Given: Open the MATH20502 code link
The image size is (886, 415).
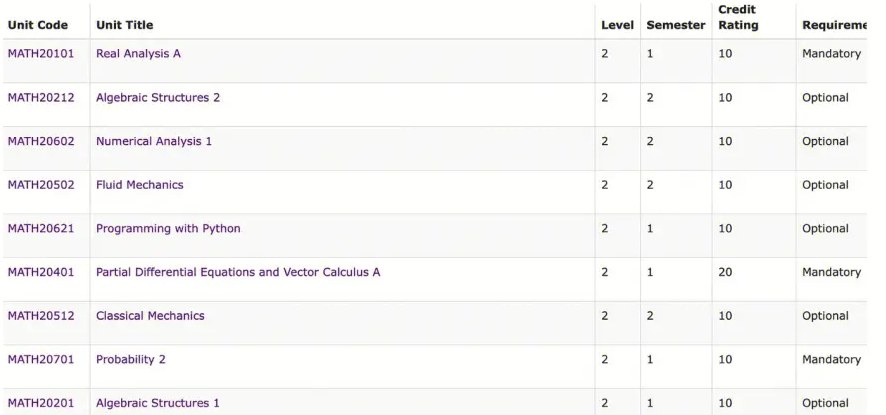Looking at the screenshot, I should click(40, 185).
